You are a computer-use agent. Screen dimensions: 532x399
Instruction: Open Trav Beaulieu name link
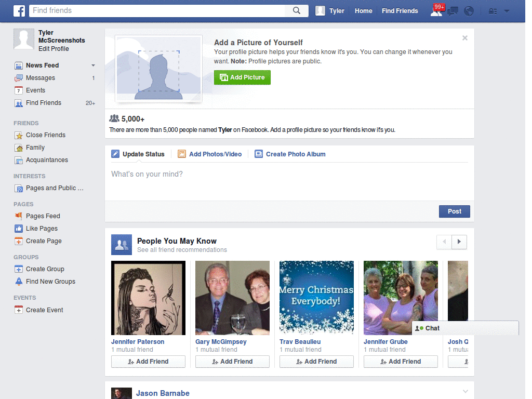click(300, 342)
